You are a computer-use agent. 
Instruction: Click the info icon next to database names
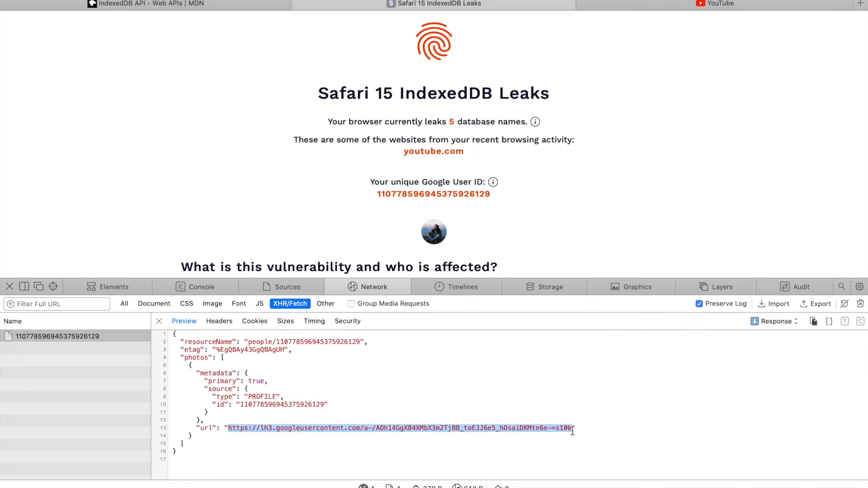coord(535,122)
